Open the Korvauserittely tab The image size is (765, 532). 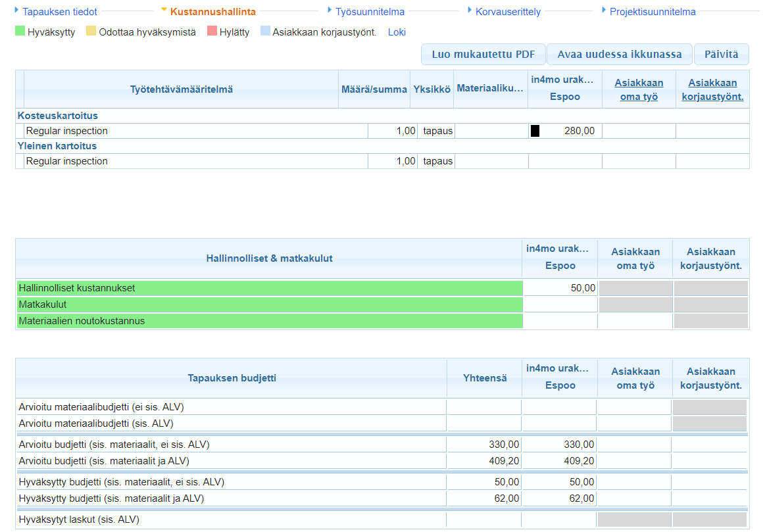(x=508, y=12)
